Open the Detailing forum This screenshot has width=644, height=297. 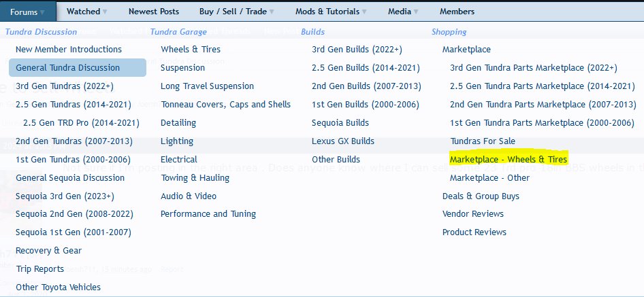tap(178, 122)
